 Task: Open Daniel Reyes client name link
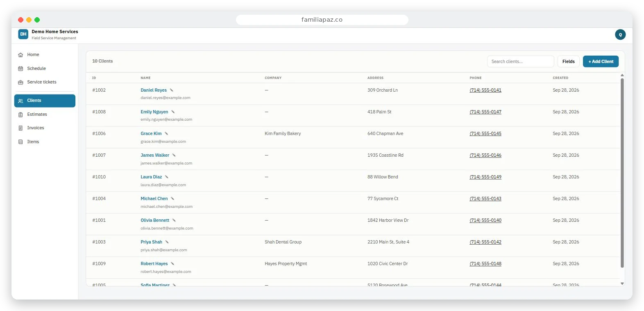(x=154, y=90)
